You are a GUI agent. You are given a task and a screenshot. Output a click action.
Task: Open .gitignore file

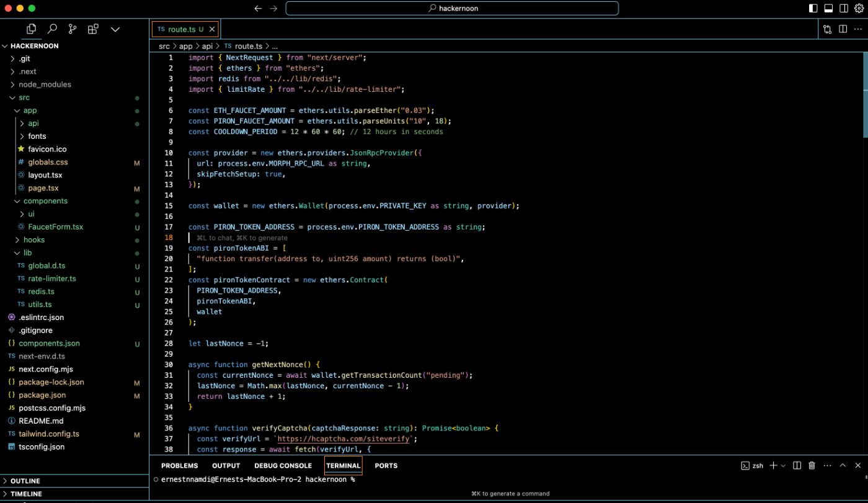pos(74,330)
